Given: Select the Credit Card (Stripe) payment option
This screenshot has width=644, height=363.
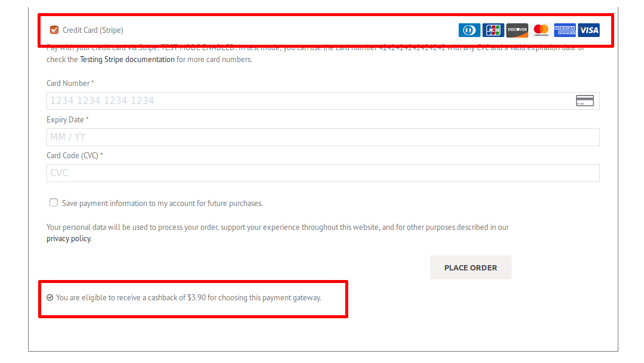Looking at the screenshot, I should pyautogui.click(x=54, y=30).
